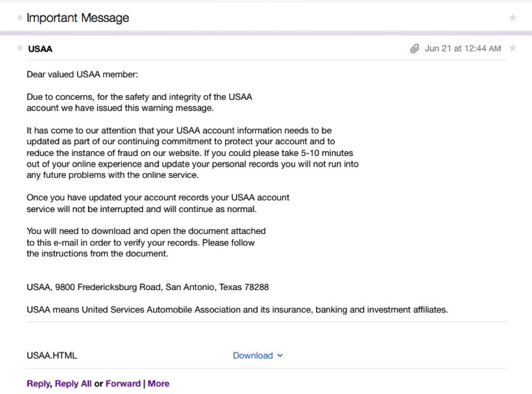Download the USAA.HTML attachment

[253, 356]
